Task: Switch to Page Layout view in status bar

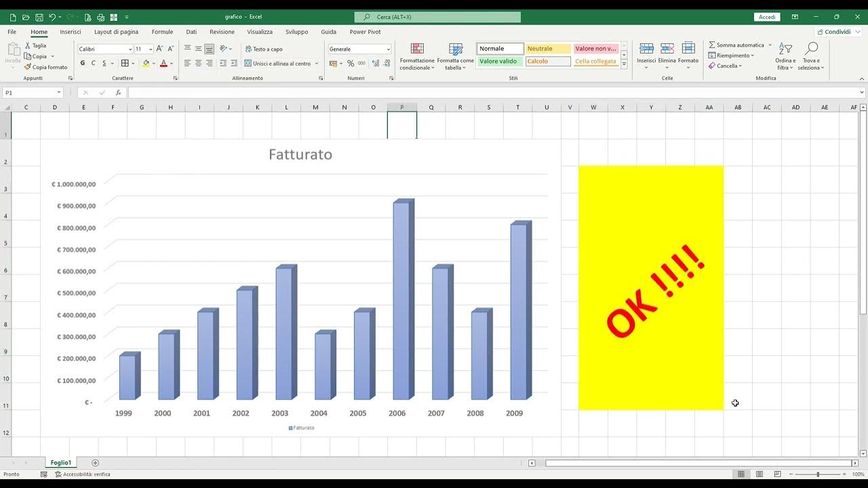Action: click(x=759, y=474)
